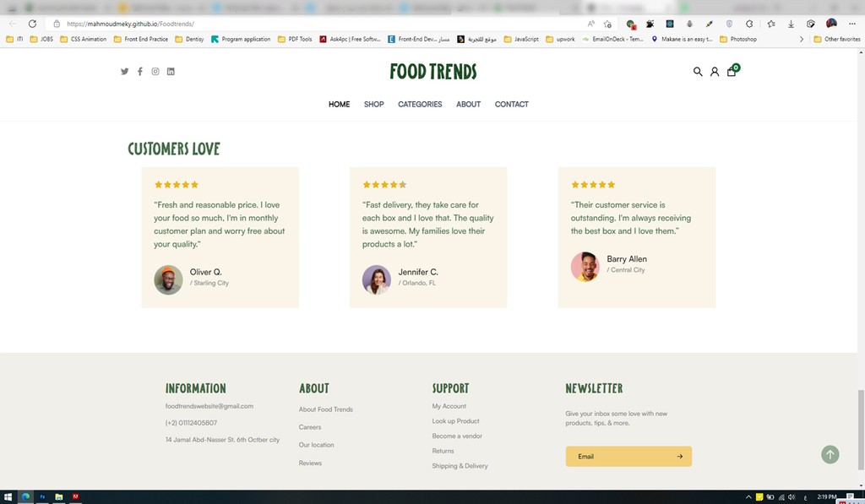
Task: Open the shopping cart bag icon
Action: (x=732, y=71)
